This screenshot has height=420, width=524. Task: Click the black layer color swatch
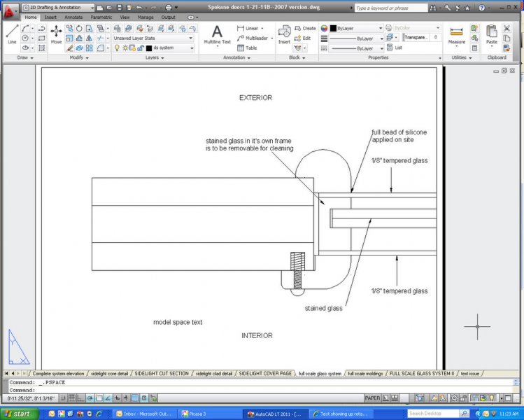[149, 48]
